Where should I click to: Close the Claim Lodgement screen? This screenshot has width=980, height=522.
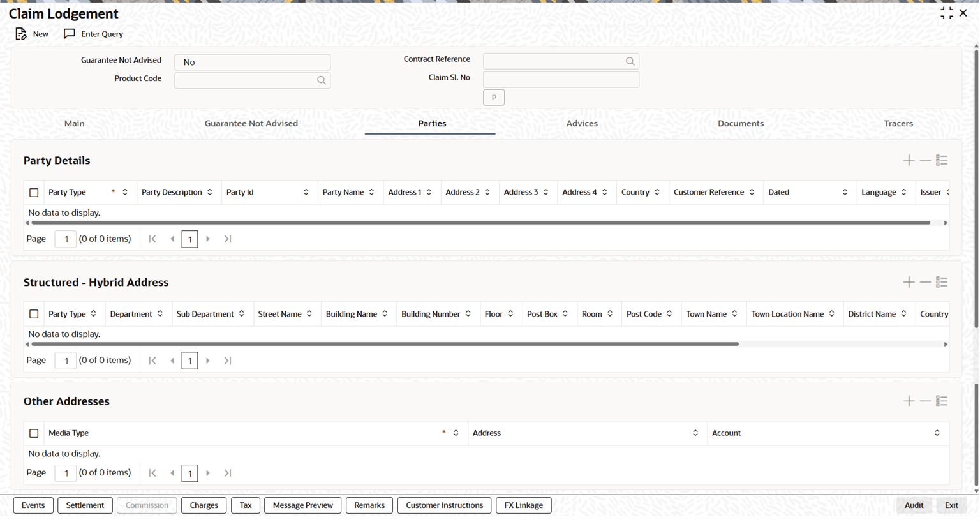click(963, 13)
